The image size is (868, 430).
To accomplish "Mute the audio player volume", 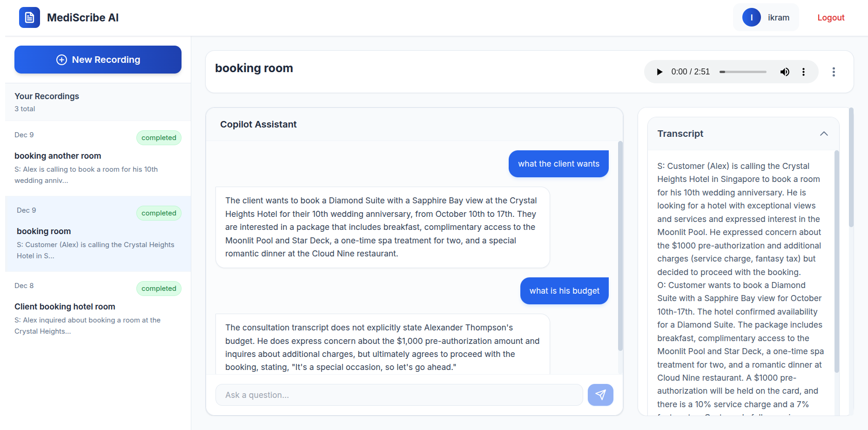I will tap(785, 72).
